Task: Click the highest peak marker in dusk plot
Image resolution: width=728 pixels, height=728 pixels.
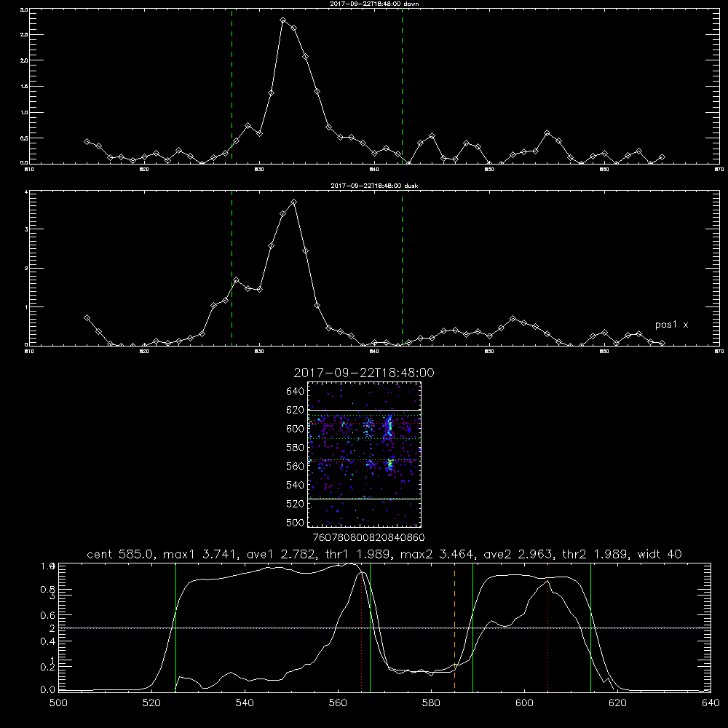Action: (x=293, y=202)
